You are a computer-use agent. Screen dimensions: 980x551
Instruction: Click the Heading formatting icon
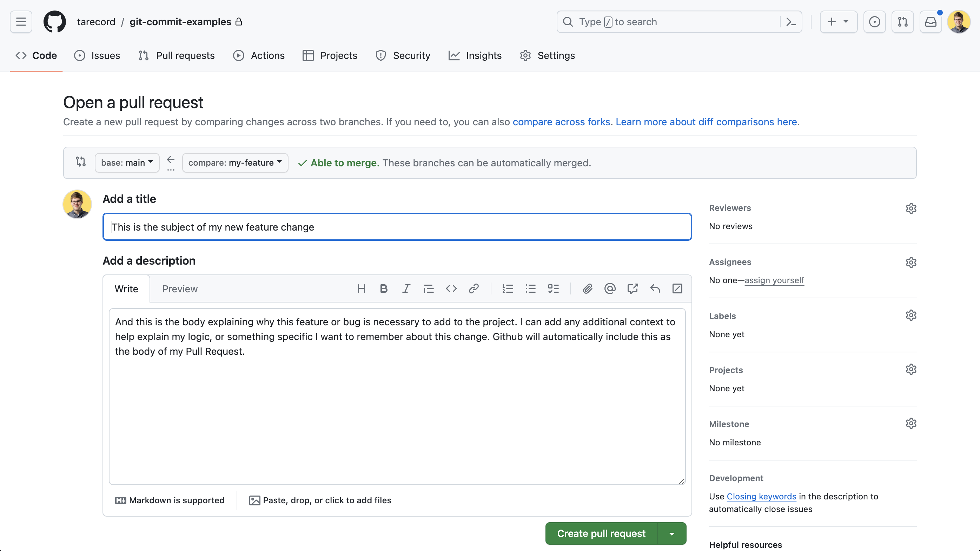(x=362, y=288)
